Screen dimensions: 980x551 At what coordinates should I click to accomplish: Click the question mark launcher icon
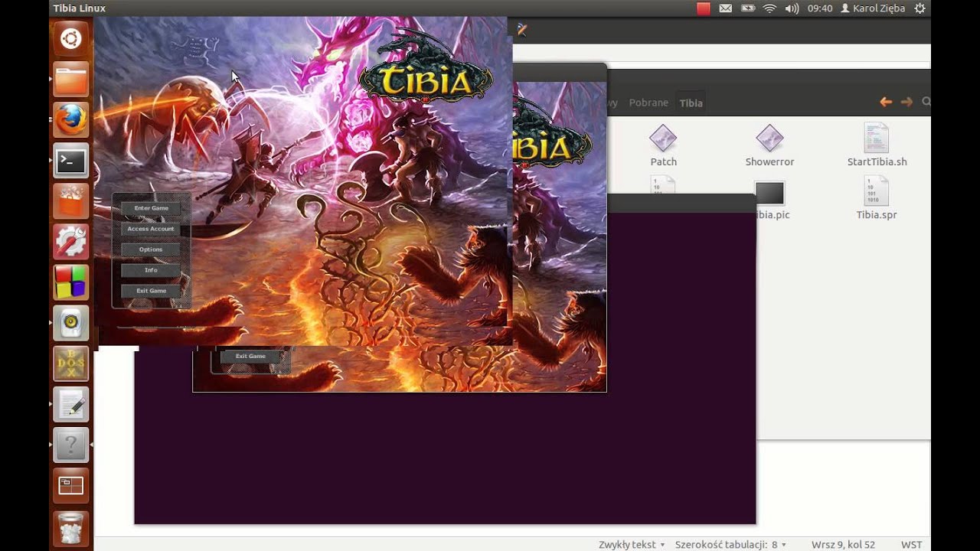coord(71,445)
